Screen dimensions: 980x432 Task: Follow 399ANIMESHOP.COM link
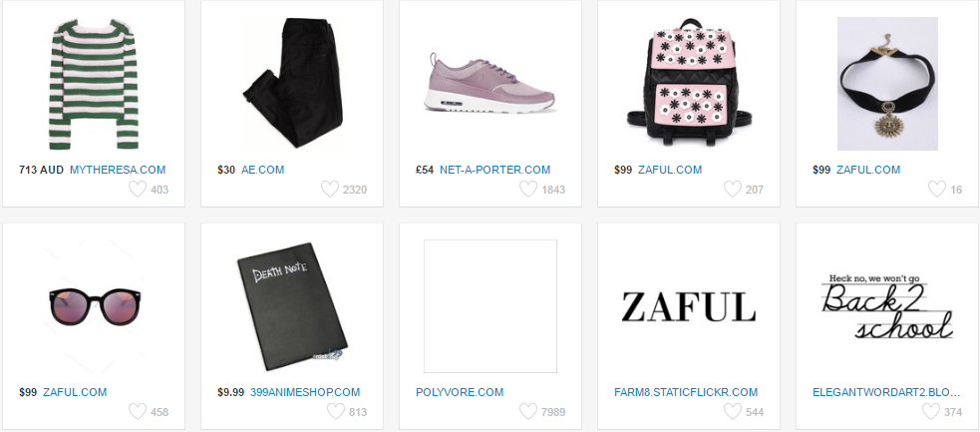click(x=305, y=393)
